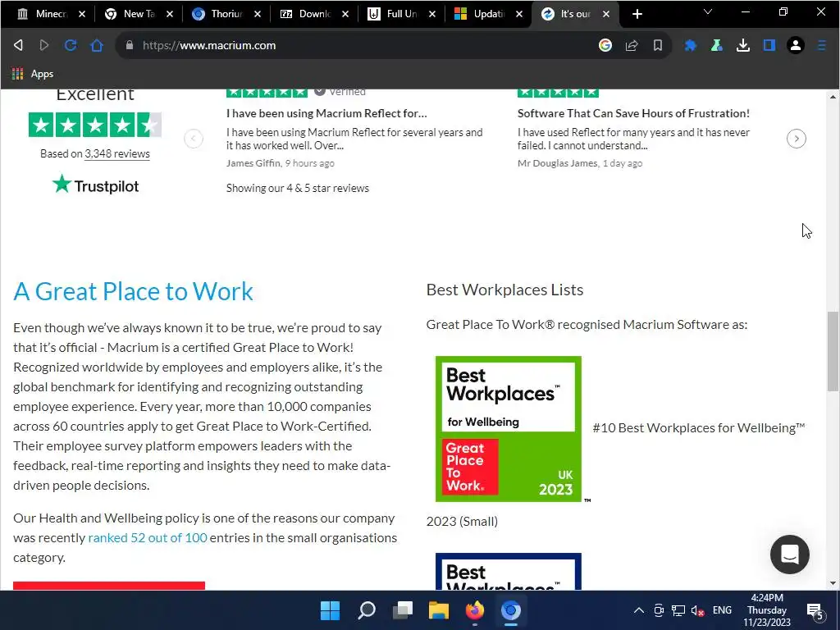Click the A Great Place to Work heading

[134, 291]
